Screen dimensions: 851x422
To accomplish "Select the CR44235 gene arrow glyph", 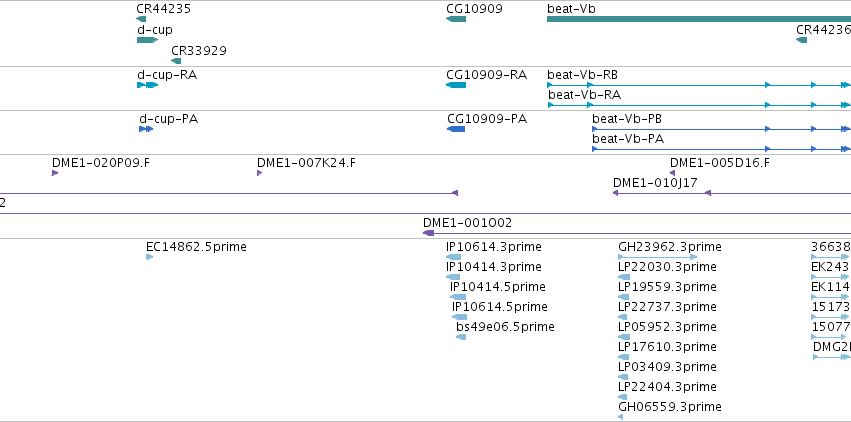I will 141,19.
